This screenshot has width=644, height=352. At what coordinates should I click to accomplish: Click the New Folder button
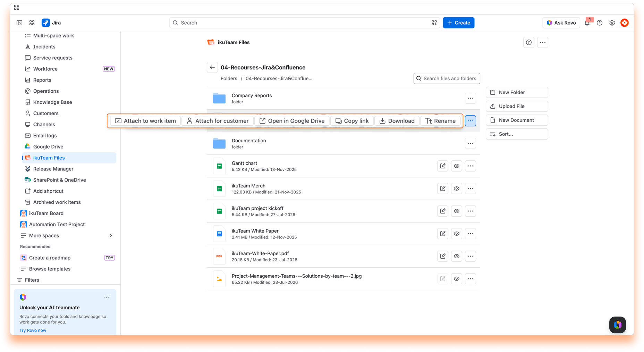pyautogui.click(x=517, y=92)
